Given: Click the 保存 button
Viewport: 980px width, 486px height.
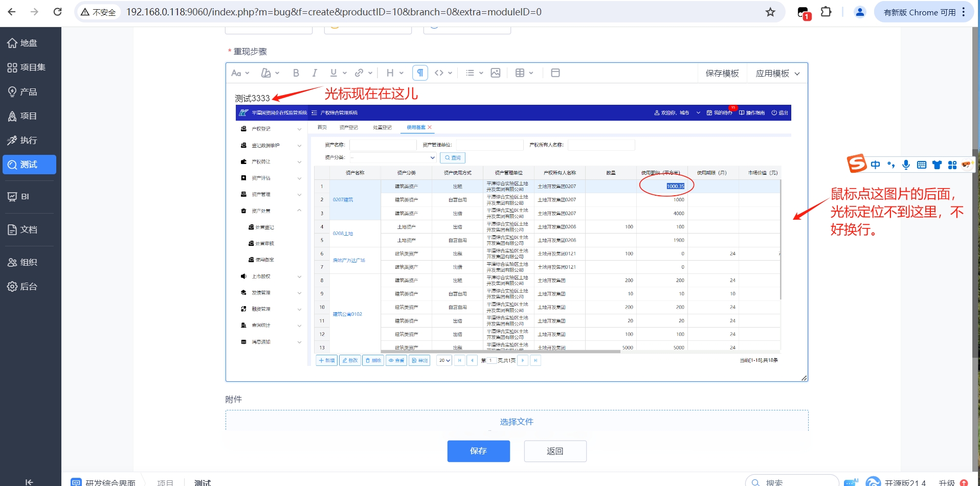Looking at the screenshot, I should (x=478, y=451).
